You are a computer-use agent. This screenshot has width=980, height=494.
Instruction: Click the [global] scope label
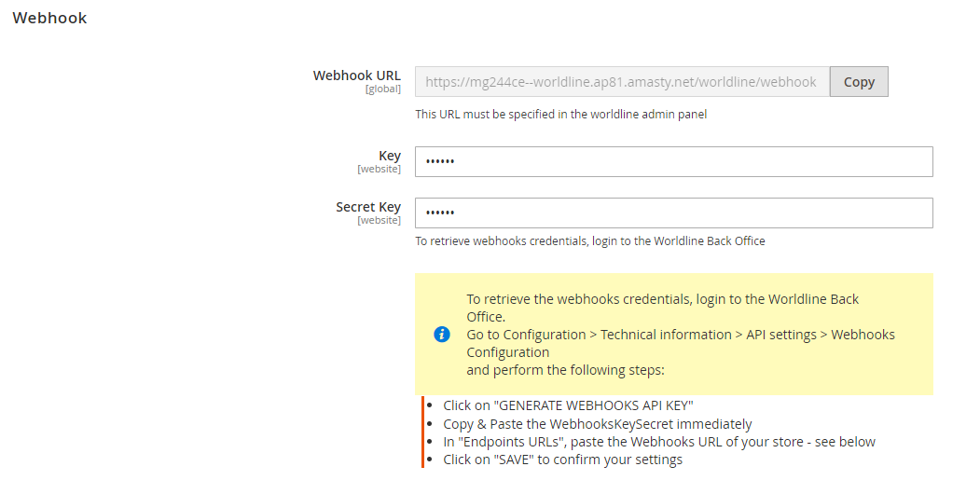383,89
